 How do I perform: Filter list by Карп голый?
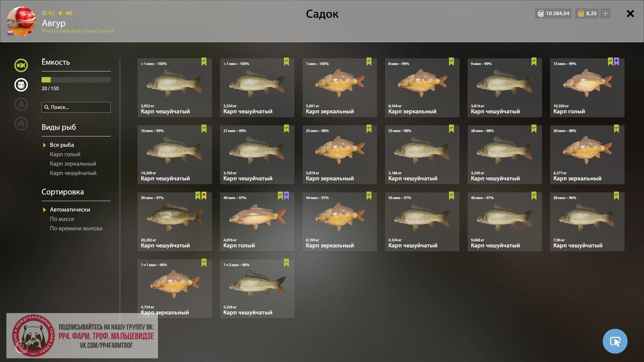(x=65, y=154)
